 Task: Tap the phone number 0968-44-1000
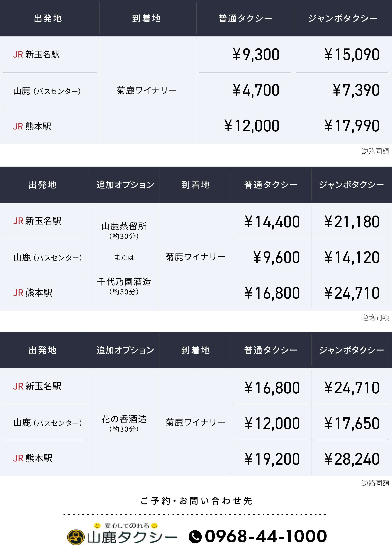tap(266, 536)
